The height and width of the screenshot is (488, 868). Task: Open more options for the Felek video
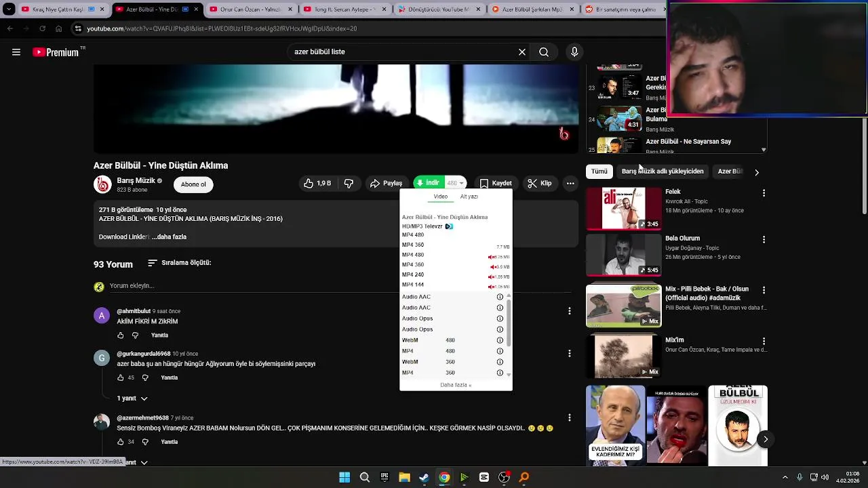(x=764, y=193)
